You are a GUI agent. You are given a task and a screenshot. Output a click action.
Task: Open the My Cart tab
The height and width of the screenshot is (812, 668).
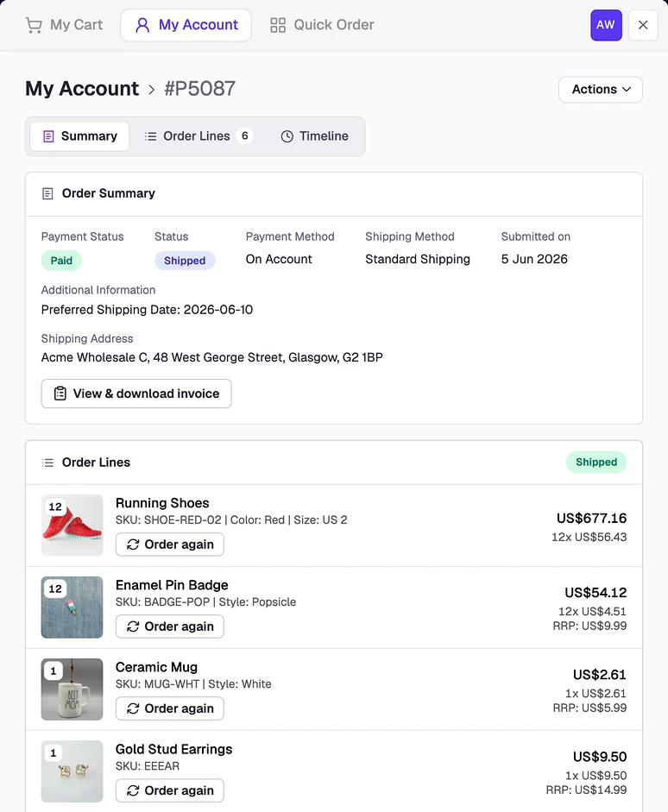[x=64, y=25]
